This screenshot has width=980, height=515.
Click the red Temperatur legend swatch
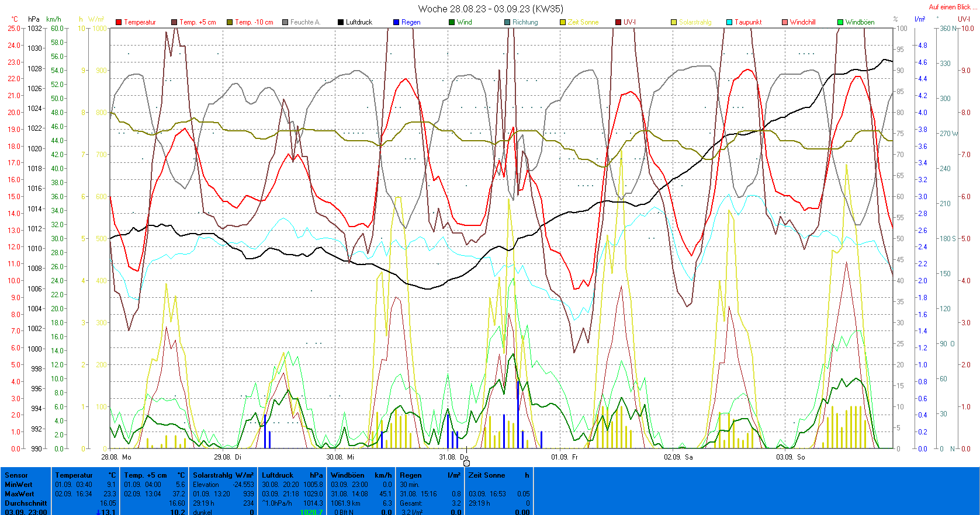tap(119, 22)
